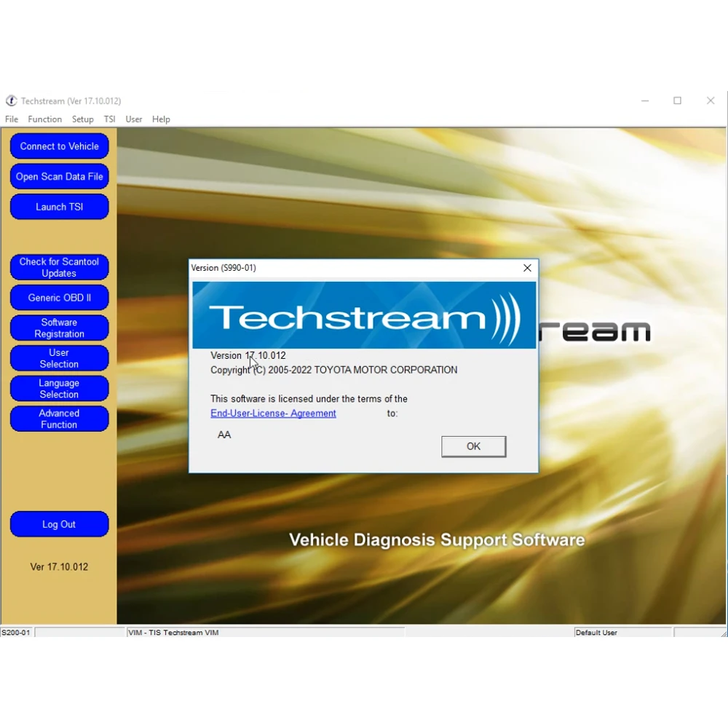Minimize the Techstream window

pyautogui.click(x=645, y=100)
